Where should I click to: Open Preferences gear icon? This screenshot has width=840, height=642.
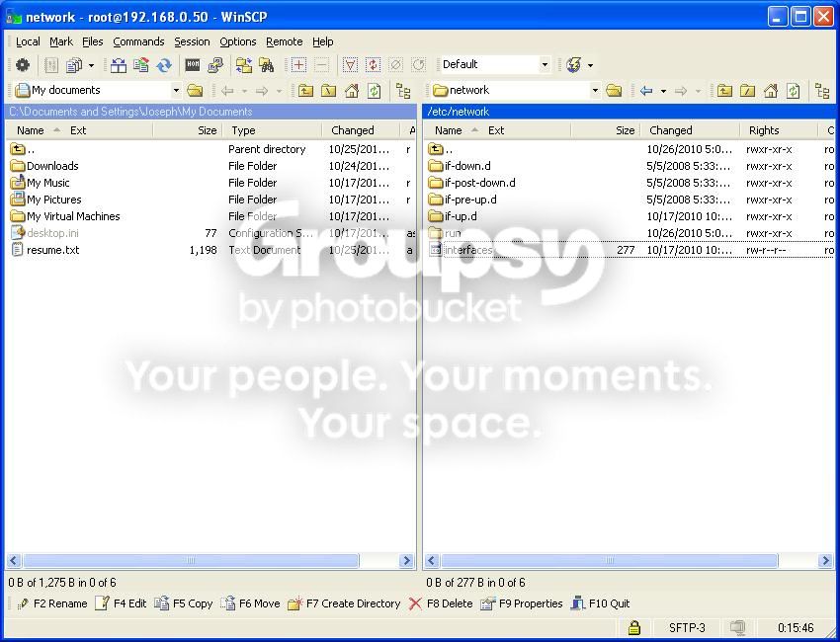[x=23, y=65]
